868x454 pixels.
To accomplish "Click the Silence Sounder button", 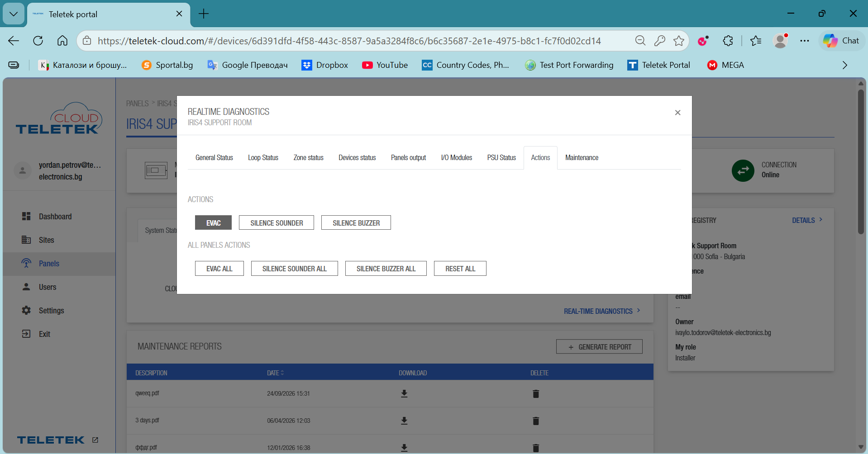I will click(277, 222).
